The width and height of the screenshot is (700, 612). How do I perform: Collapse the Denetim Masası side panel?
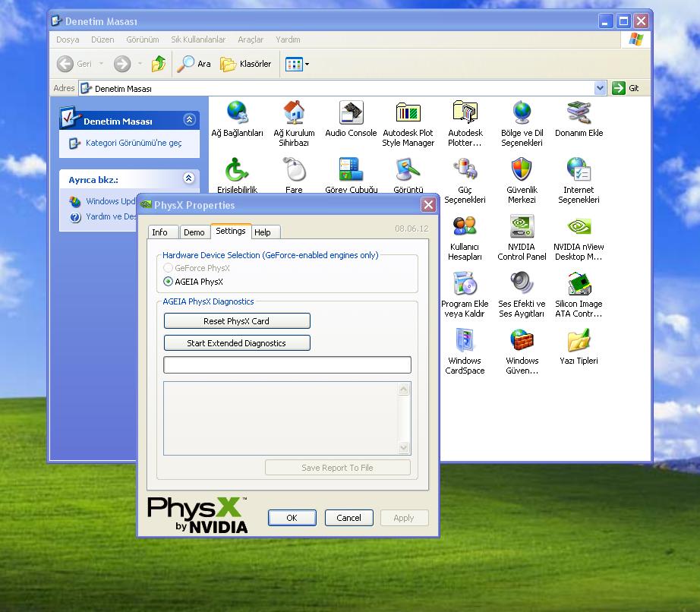pyautogui.click(x=189, y=120)
